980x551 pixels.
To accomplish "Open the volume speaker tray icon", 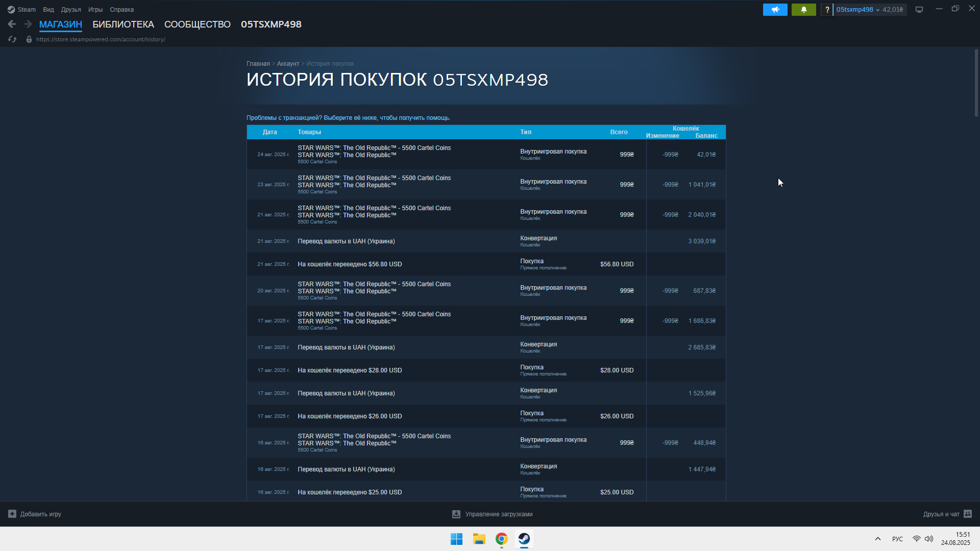I will point(929,539).
